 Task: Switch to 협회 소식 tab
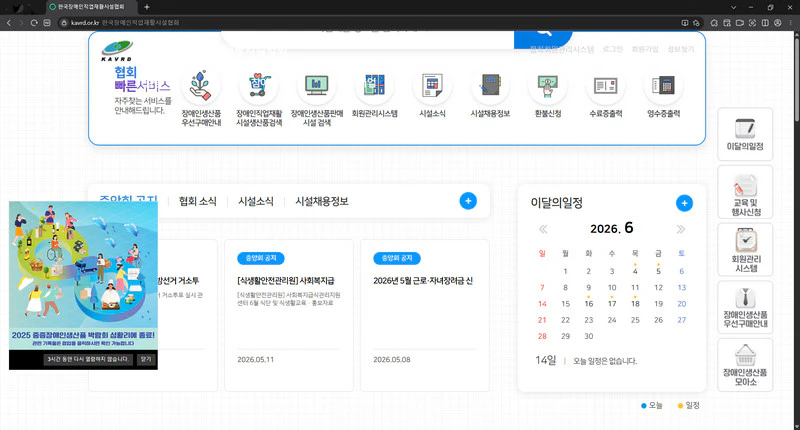point(198,201)
